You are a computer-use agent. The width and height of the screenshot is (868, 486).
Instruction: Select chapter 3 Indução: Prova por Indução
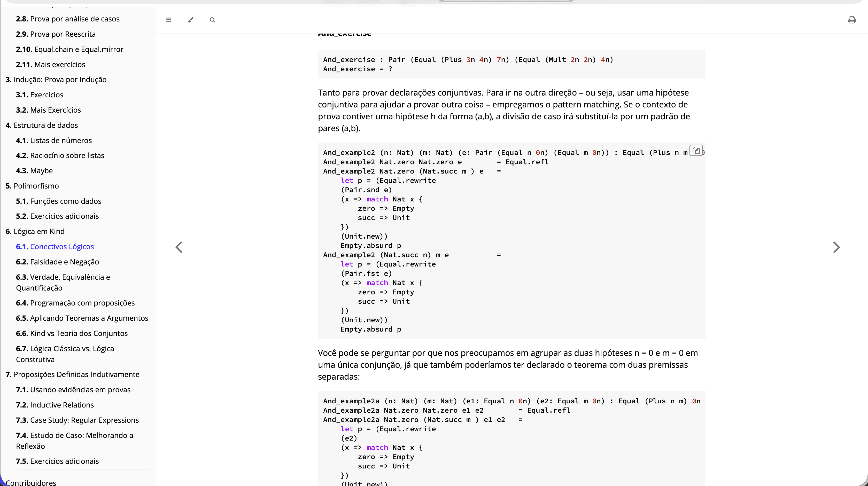[56, 80]
